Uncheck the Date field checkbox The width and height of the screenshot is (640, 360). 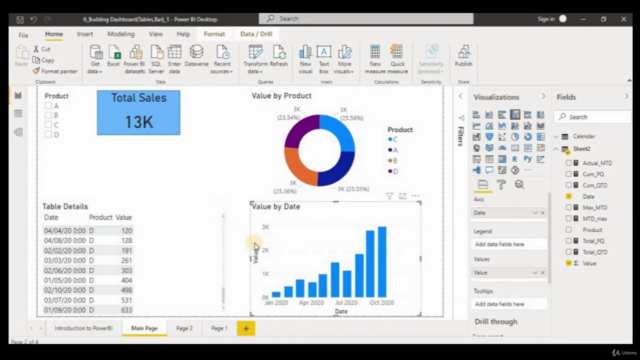(569, 196)
